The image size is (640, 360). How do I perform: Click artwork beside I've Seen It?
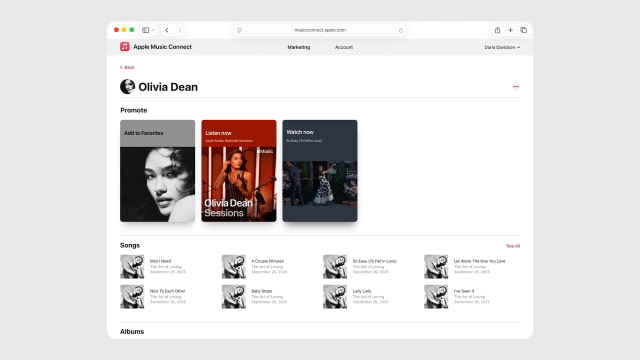click(436, 297)
